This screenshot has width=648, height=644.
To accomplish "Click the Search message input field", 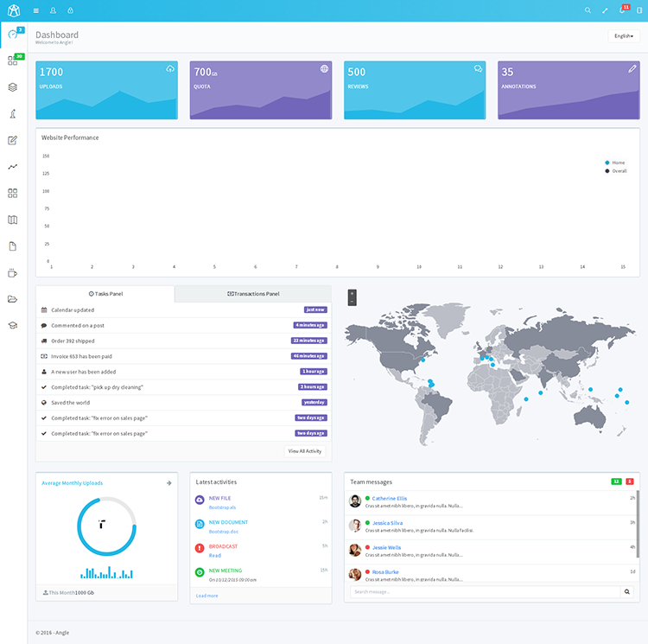I will (x=486, y=592).
